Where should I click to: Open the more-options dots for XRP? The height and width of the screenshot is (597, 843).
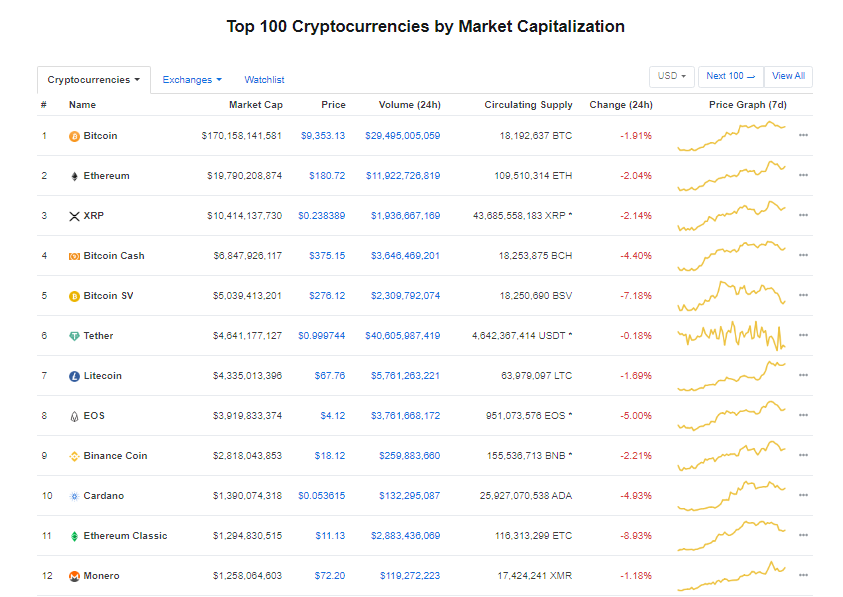click(803, 215)
